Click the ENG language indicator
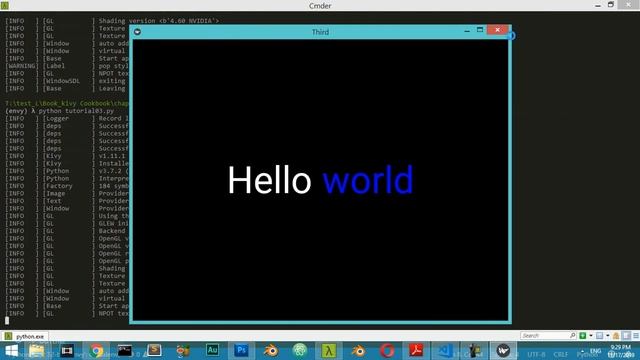Viewport: 640px width, 360px height. (x=596, y=351)
